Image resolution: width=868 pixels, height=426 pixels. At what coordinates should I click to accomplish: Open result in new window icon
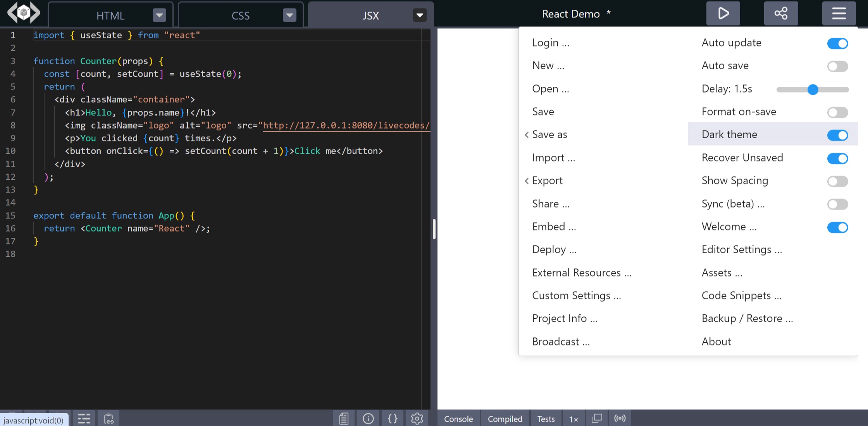[597, 418]
